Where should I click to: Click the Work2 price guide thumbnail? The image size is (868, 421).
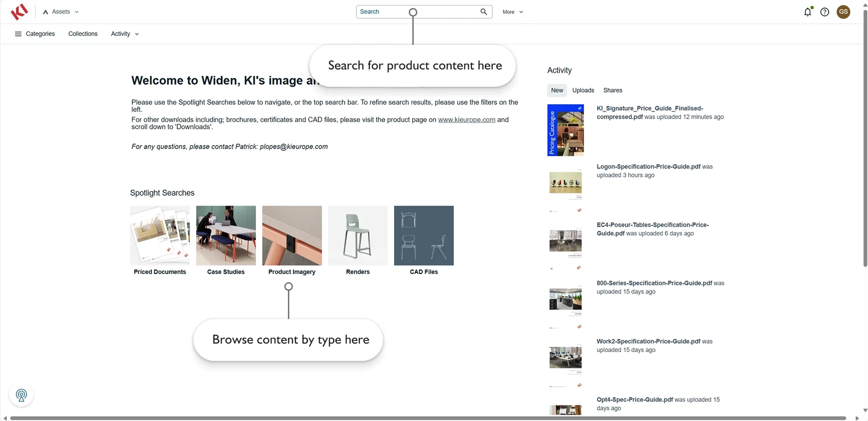coord(566,364)
